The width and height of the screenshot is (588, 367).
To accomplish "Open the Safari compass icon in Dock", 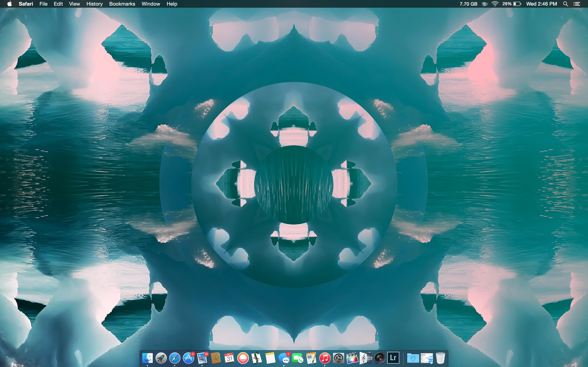I will click(175, 358).
